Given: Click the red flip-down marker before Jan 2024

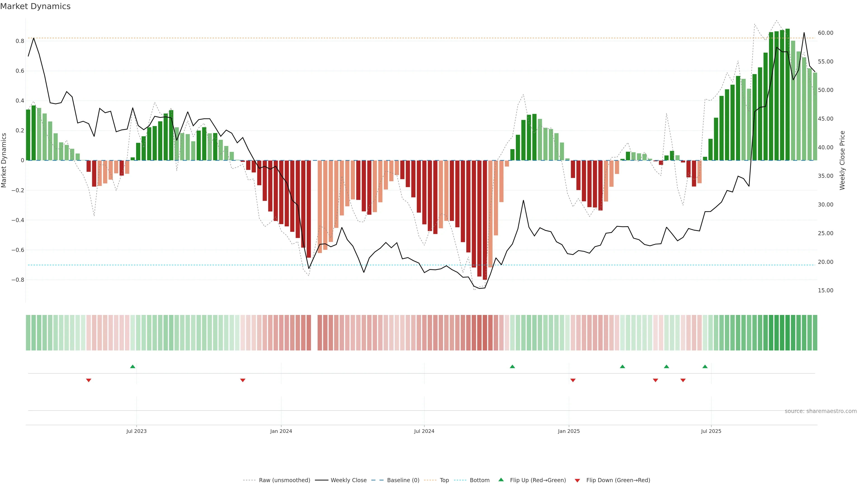Looking at the screenshot, I should tap(243, 380).
